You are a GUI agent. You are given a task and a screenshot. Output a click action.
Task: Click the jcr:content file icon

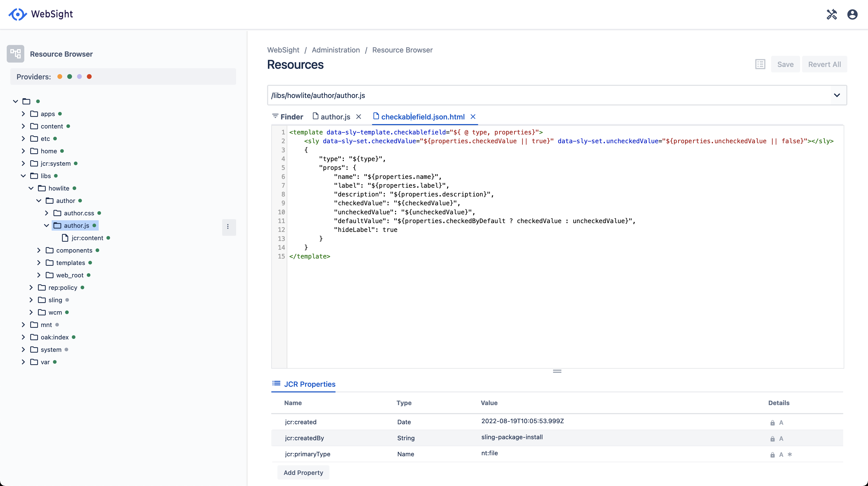pos(65,238)
